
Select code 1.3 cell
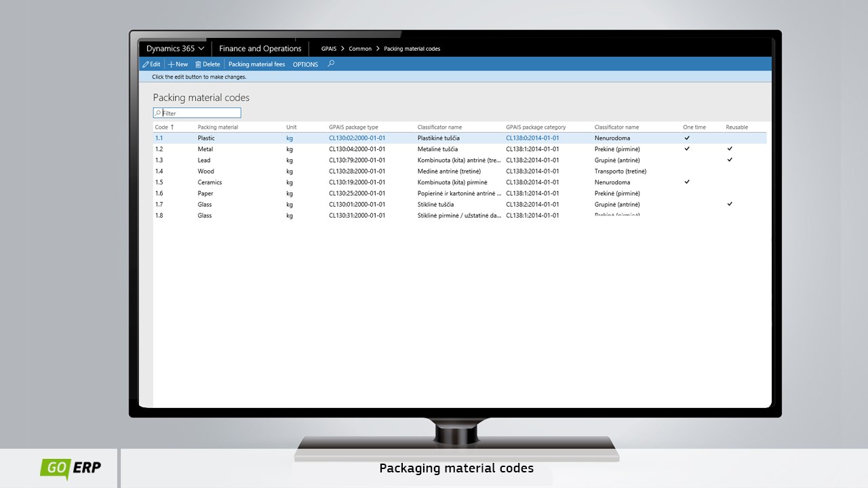point(159,161)
